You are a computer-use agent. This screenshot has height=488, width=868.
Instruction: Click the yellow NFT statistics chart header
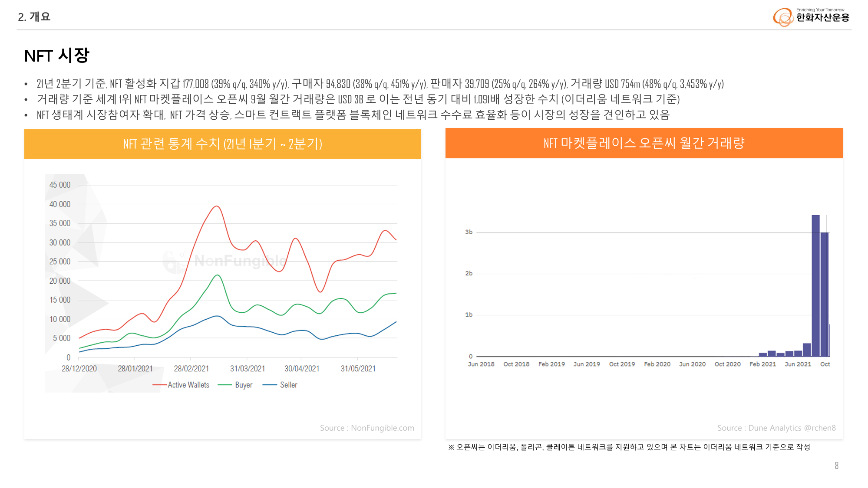point(222,144)
